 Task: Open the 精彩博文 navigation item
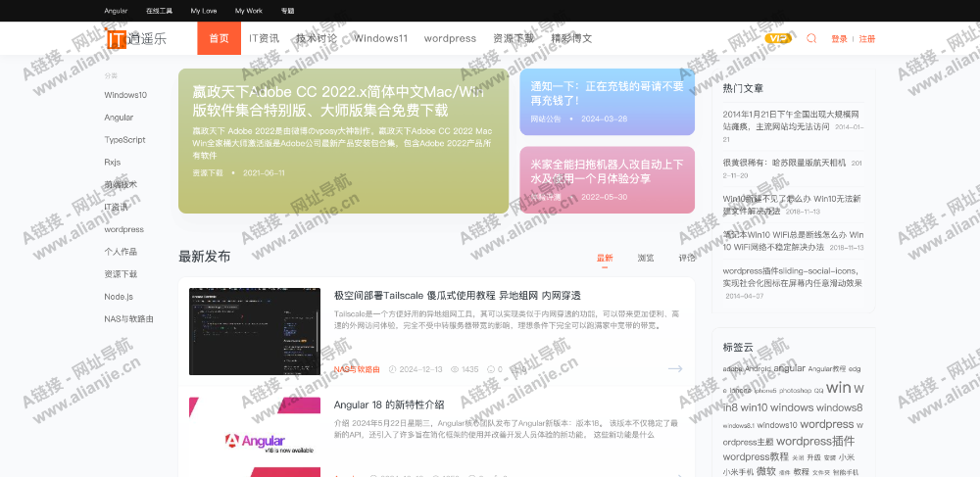571,38
